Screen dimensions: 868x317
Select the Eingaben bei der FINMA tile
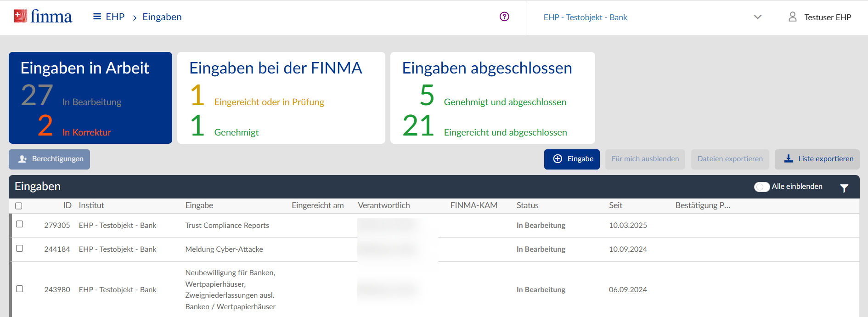click(281, 97)
